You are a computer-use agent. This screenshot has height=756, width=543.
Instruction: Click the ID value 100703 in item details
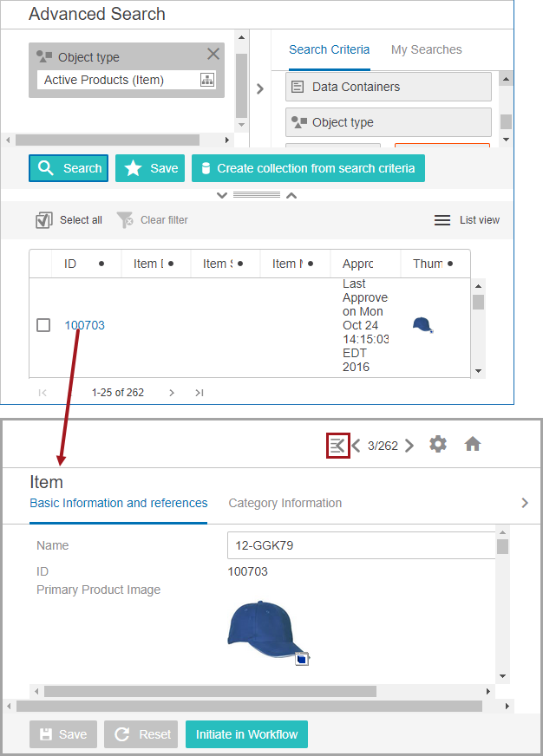pyautogui.click(x=248, y=571)
